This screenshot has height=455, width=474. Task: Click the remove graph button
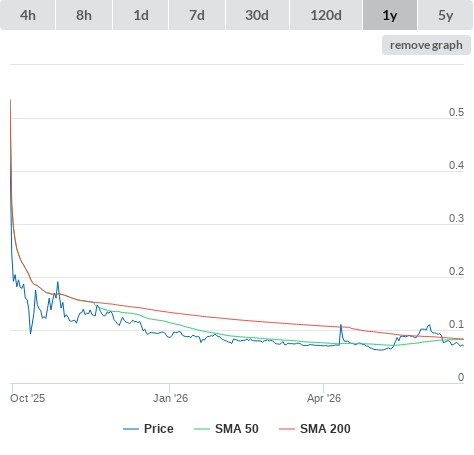(426, 45)
